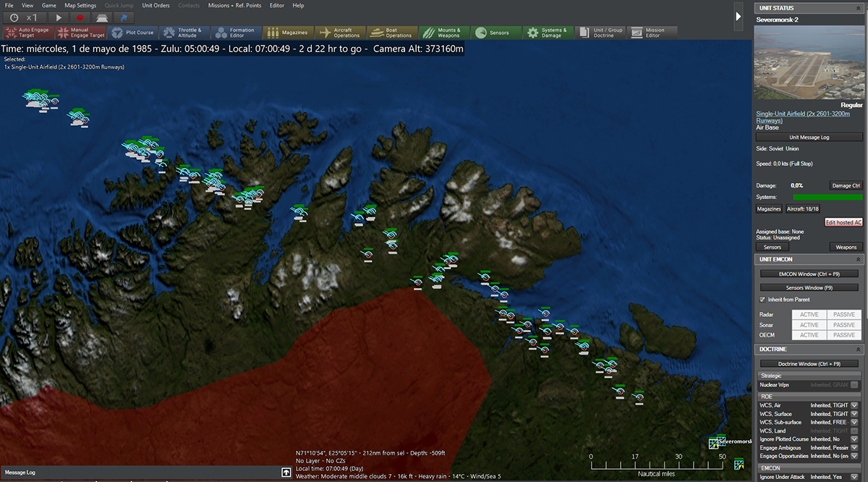Click the time compression x1 button
Viewport: 868px width, 482px height.
click(x=25, y=17)
